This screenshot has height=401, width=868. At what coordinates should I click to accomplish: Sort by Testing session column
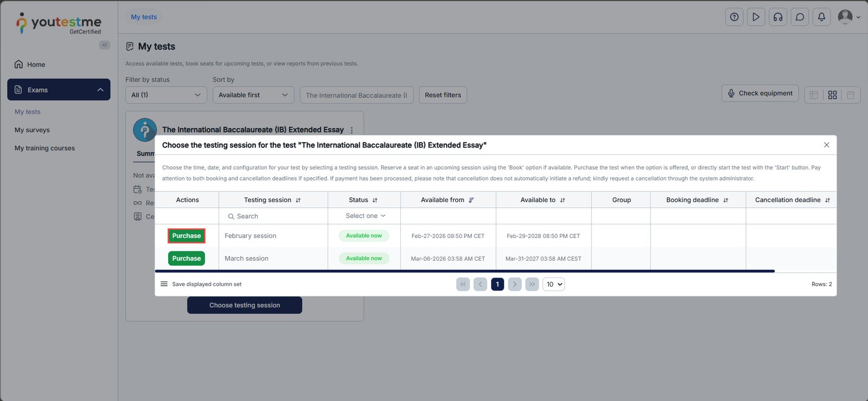298,200
